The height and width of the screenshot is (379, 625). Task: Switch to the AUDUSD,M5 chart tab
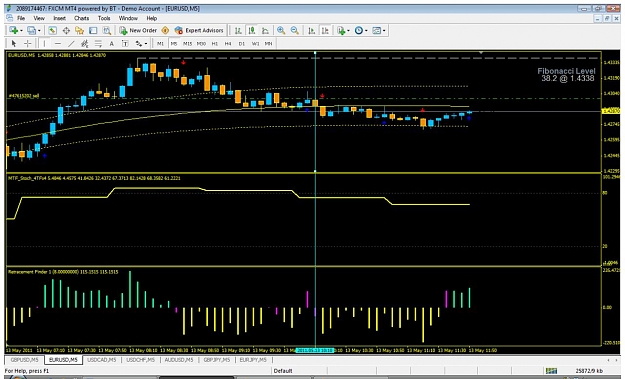179,359
